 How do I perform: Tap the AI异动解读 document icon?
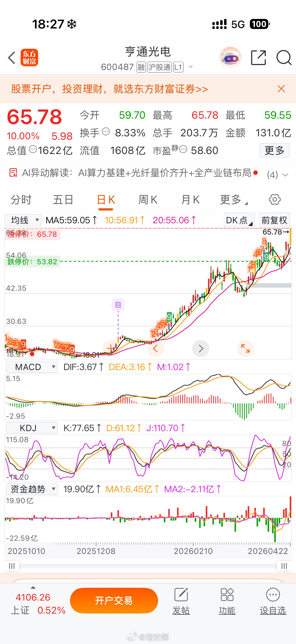click(x=13, y=172)
